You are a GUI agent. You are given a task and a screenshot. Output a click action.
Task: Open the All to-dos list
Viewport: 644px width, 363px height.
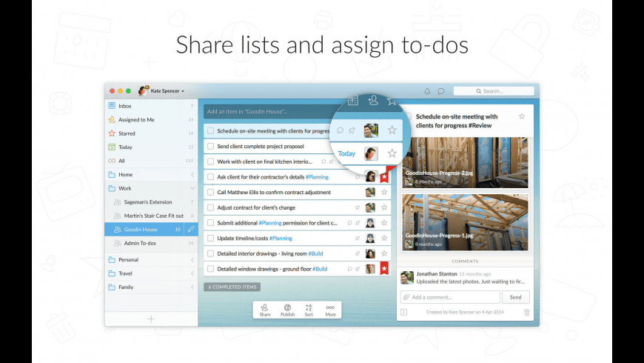tap(151, 161)
